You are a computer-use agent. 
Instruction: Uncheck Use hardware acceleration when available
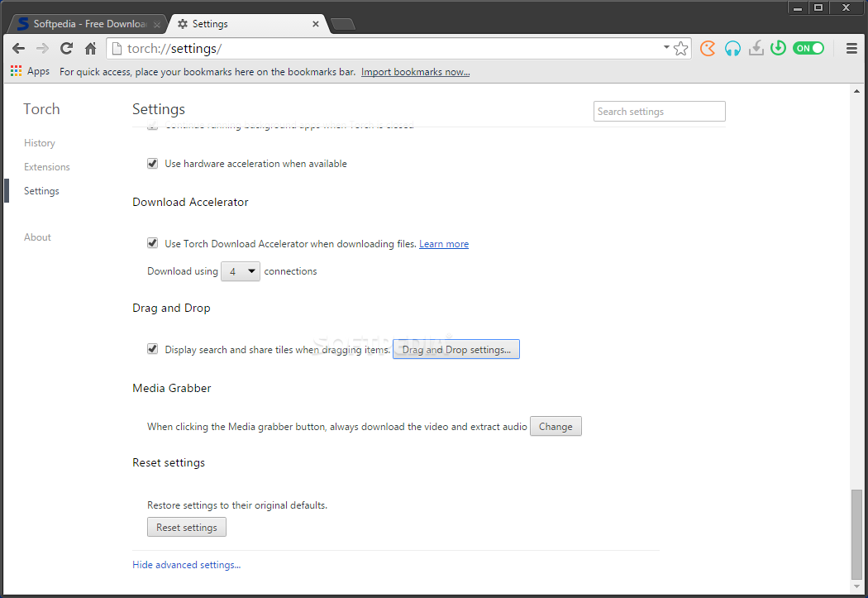(152, 164)
